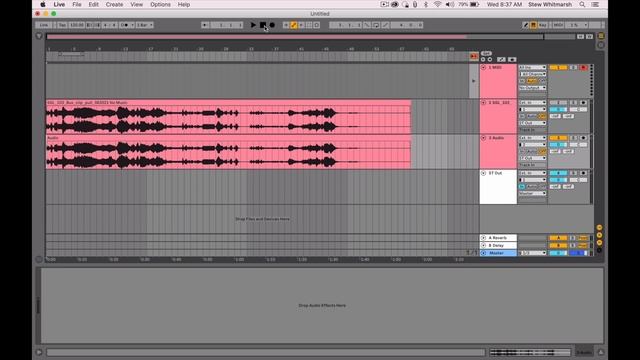
Task: Toggle Punch-In switch next to loop
Action: click(x=367, y=25)
